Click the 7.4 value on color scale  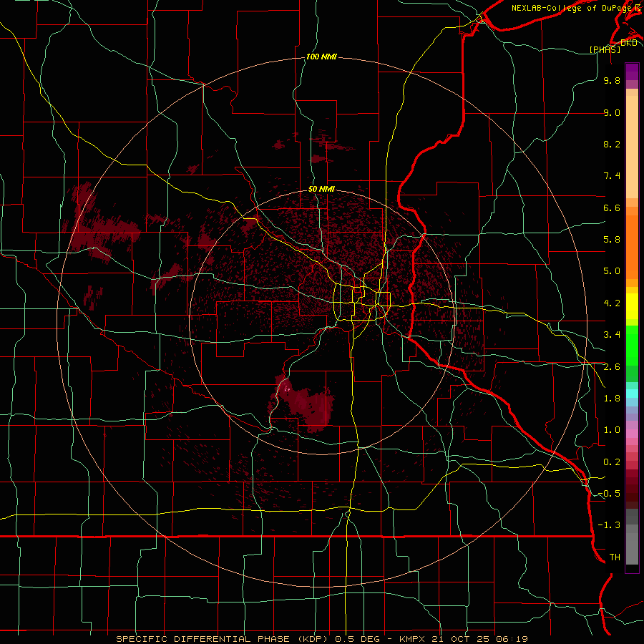click(x=612, y=176)
